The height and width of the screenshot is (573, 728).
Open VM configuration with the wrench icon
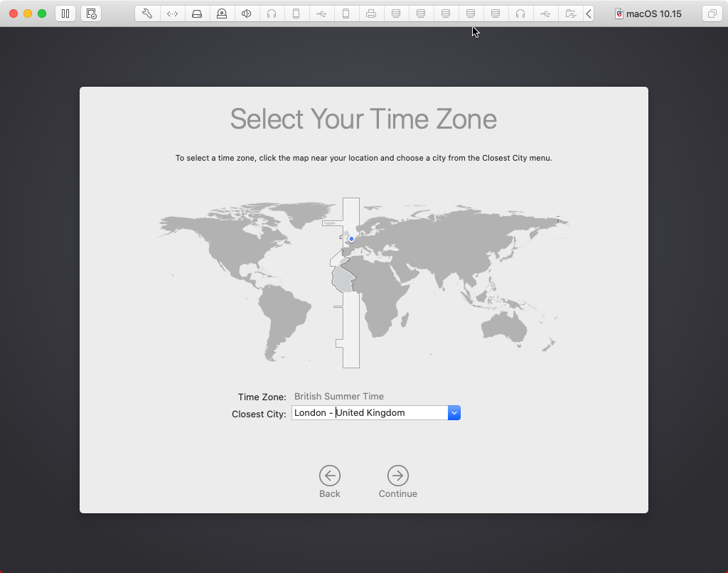[147, 13]
